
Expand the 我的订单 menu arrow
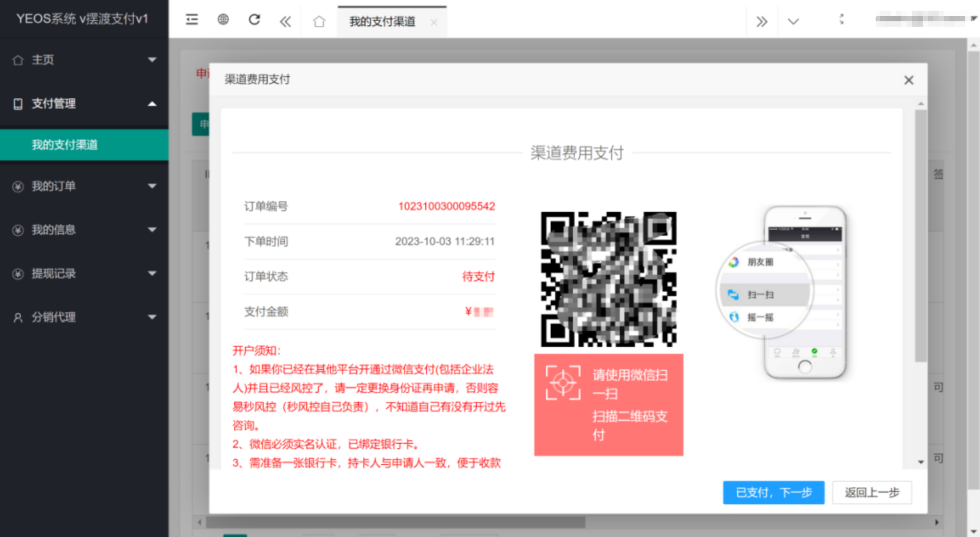[x=152, y=186]
